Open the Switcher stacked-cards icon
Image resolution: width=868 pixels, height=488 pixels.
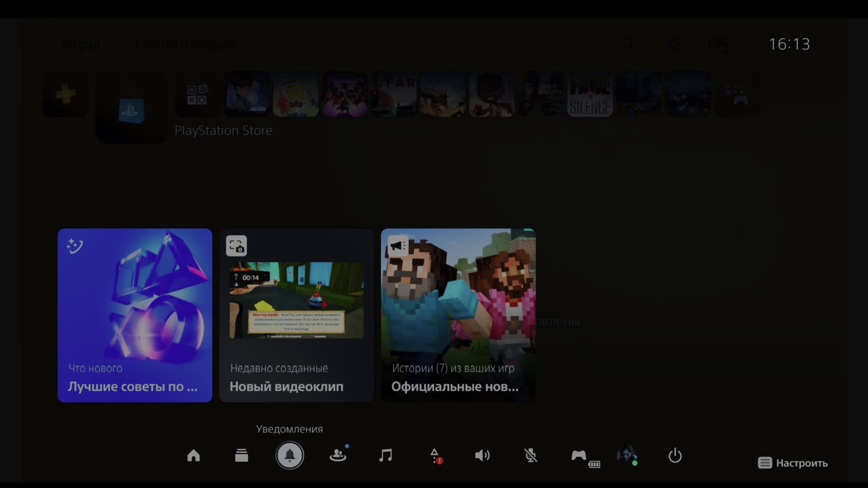(x=241, y=455)
